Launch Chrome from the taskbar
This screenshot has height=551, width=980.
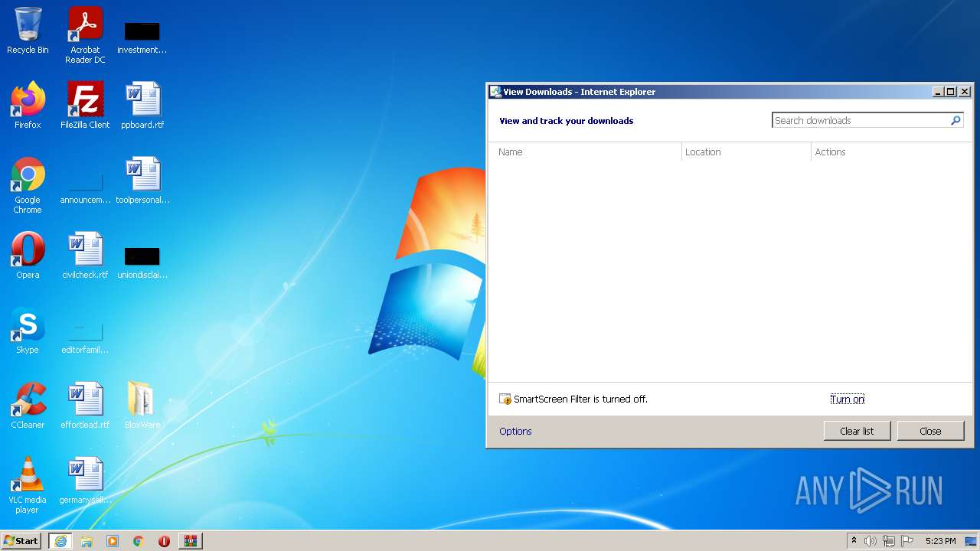tap(139, 541)
